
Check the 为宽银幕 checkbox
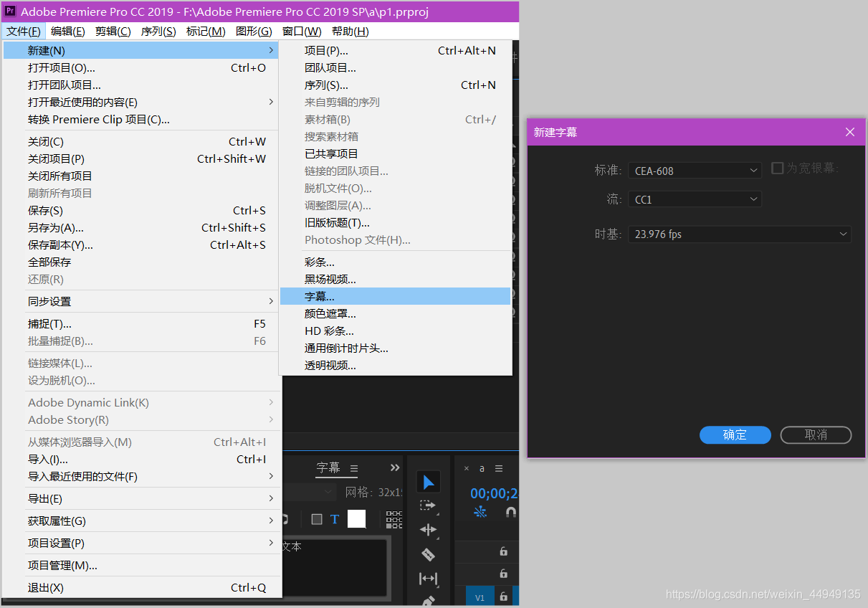pyautogui.click(x=777, y=168)
